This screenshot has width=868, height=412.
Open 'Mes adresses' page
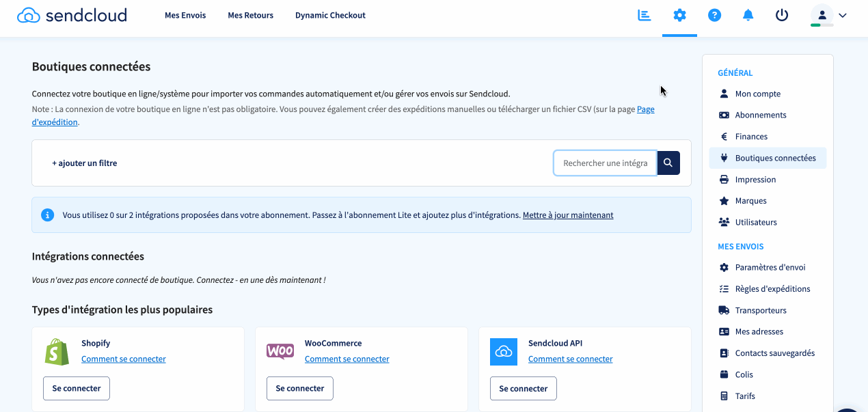tap(759, 331)
